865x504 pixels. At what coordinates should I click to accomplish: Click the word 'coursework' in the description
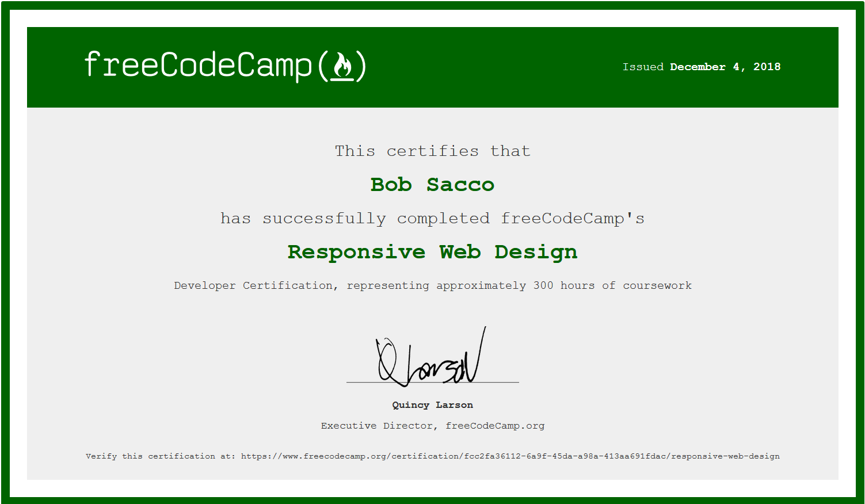[x=657, y=285]
